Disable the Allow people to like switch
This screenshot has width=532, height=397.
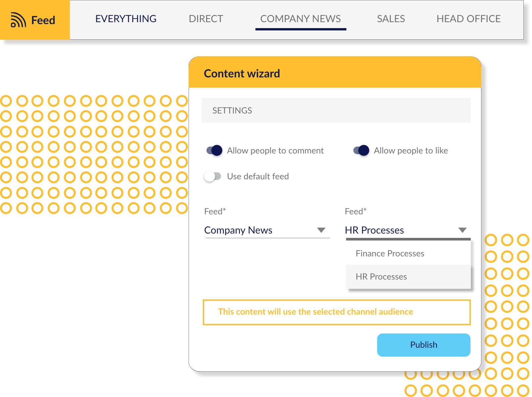coord(361,151)
